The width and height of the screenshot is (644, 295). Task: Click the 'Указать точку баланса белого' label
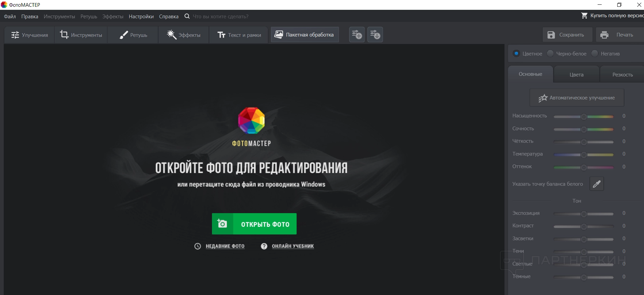(x=548, y=184)
